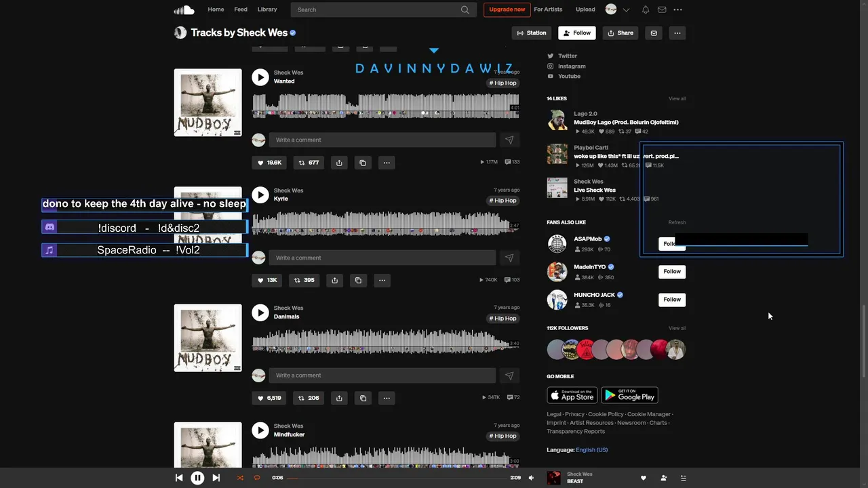The image size is (868, 488).
Task: Copy link for the track Wanted
Action: click(363, 163)
